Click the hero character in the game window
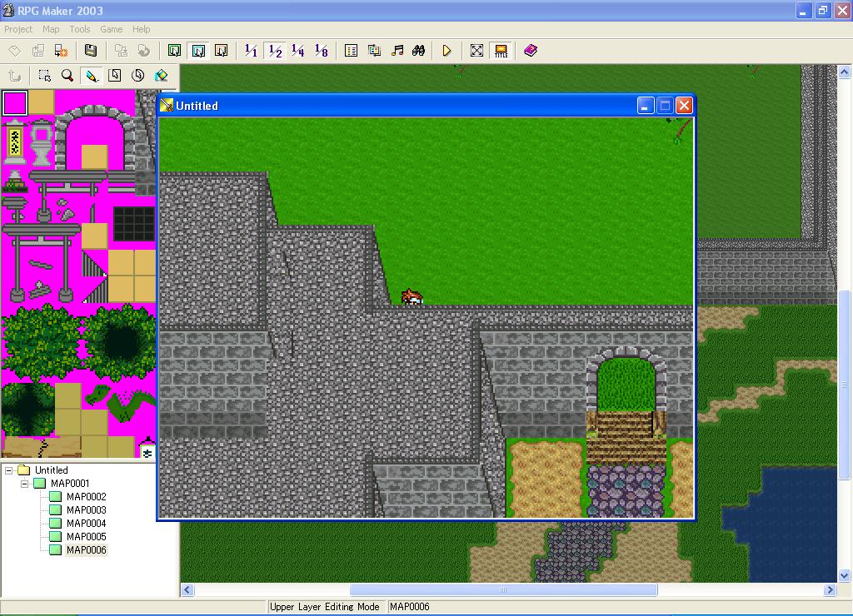 coord(412,297)
